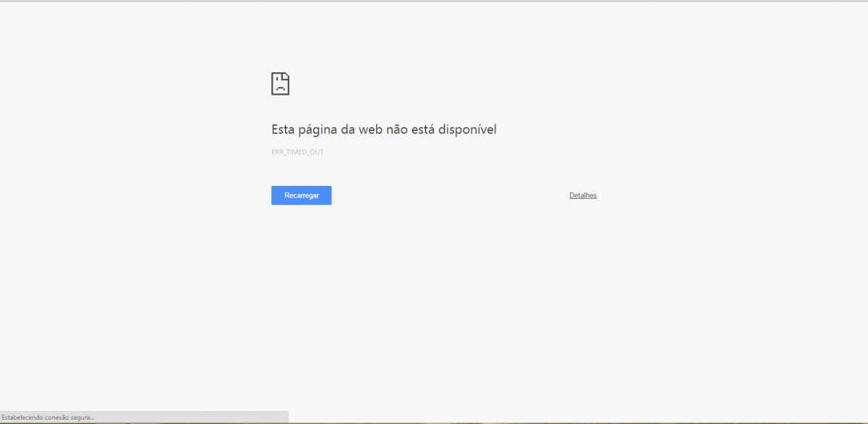Click the blue Recarregar button
The width and height of the screenshot is (868, 424).
pos(301,195)
